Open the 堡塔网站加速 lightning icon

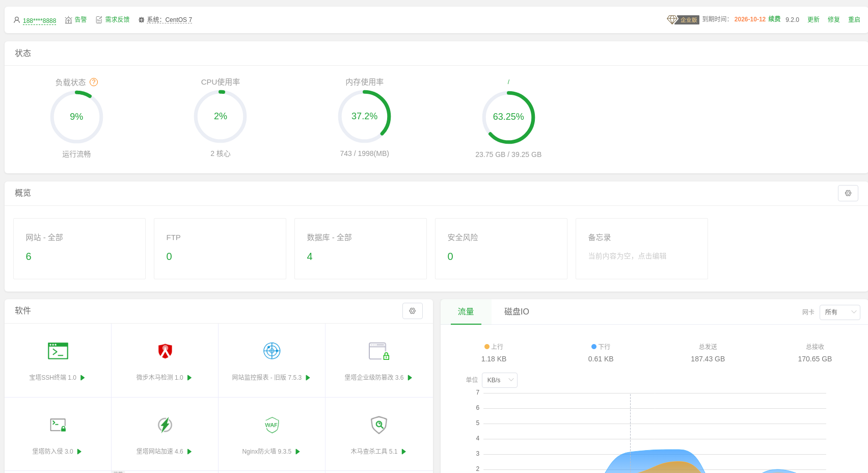pos(165,425)
